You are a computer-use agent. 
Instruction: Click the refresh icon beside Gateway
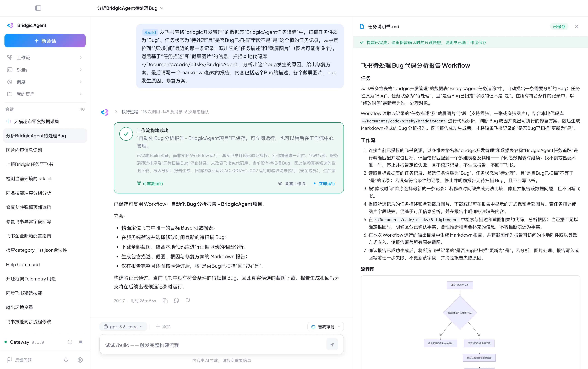(70, 342)
